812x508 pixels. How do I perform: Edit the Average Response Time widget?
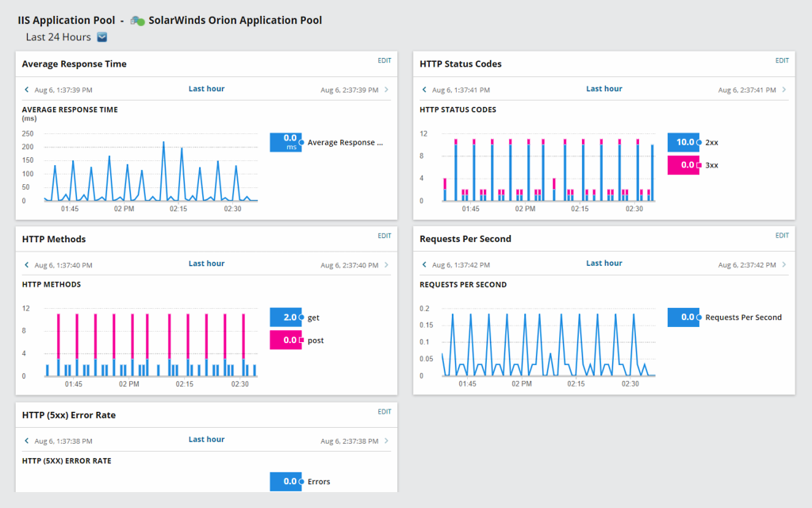click(385, 60)
